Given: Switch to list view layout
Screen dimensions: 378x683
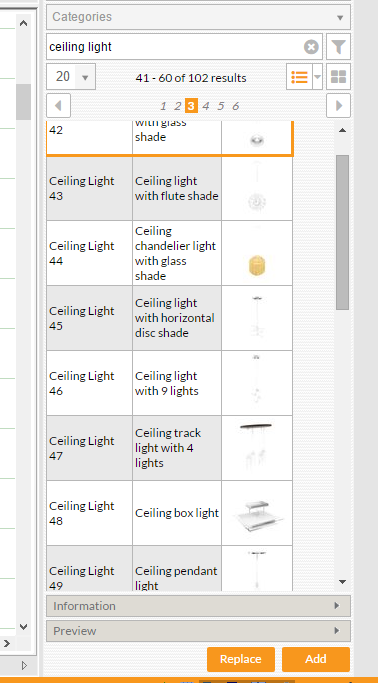Looking at the screenshot, I should (299, 77).
